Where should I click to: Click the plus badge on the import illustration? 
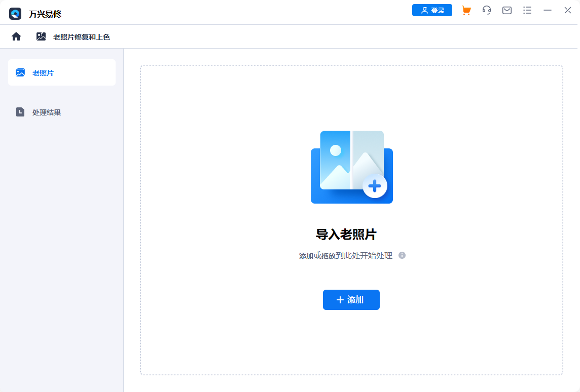375,186
